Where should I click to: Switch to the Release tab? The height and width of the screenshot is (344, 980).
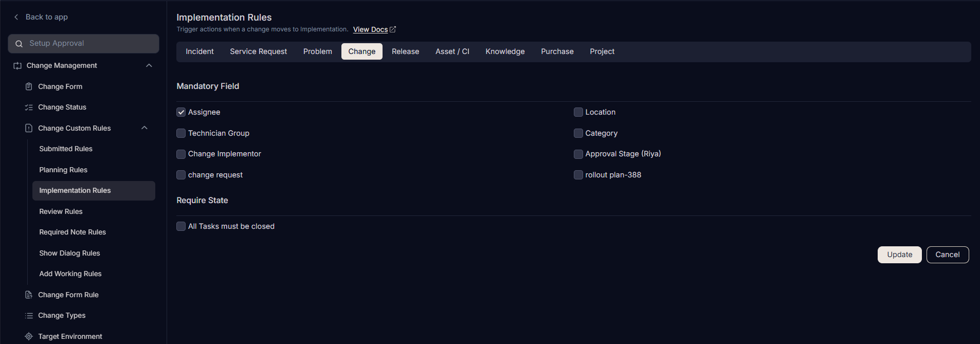pos(406,51)
